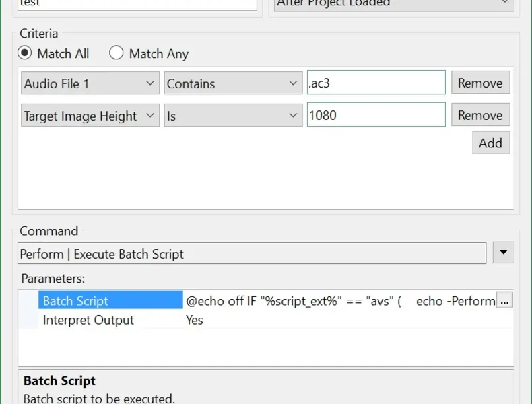Click the 1080 value input field
Screen dimensions: 532x404
coord(376,116)
